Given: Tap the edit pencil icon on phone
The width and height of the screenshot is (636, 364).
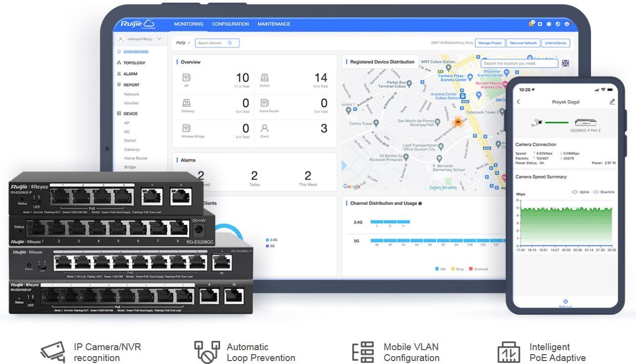Looking at the screenshot, I should pos(612,102).
